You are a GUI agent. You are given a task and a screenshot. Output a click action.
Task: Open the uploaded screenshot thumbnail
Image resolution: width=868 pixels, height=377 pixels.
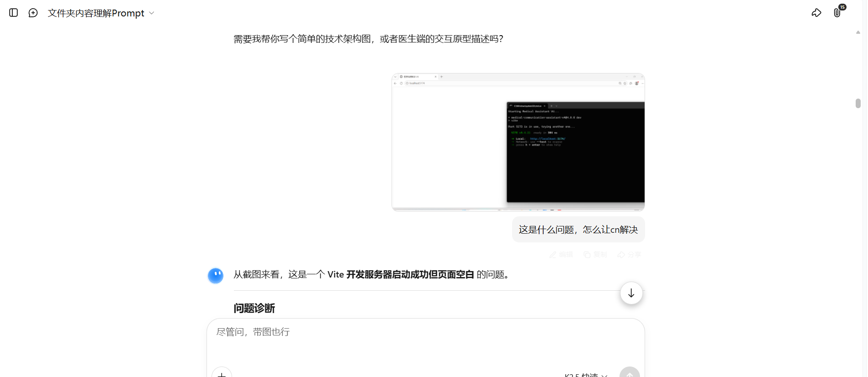pos(518,142)
